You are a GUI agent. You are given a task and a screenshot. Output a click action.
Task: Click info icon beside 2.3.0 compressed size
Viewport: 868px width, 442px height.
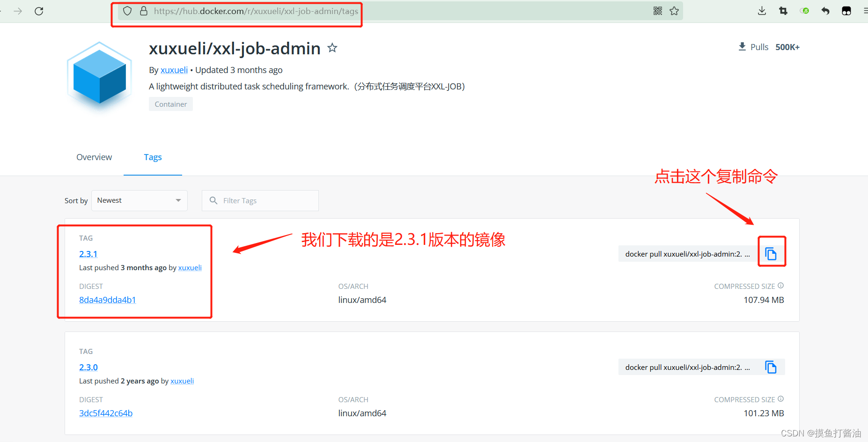click(x=780, y=399)
